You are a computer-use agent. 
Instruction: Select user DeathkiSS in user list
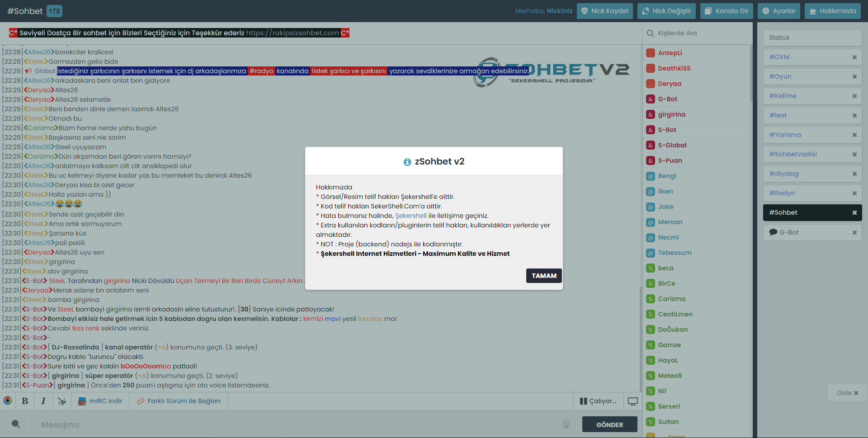coord(696,68)
